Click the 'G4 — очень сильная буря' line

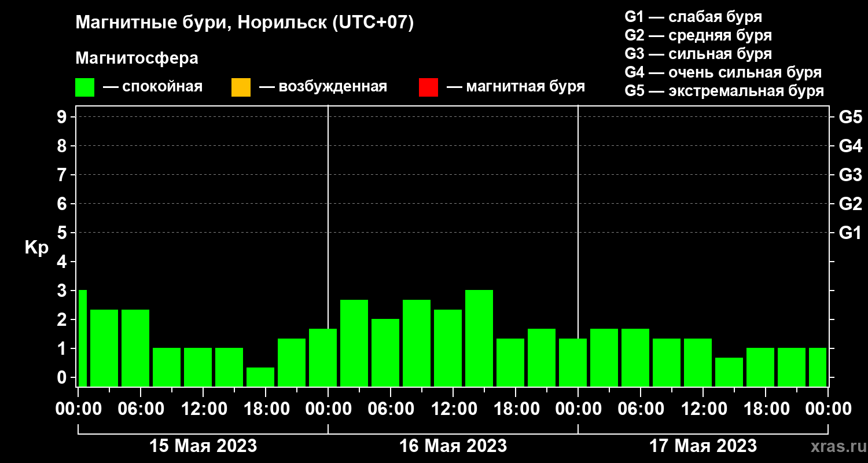723,72
